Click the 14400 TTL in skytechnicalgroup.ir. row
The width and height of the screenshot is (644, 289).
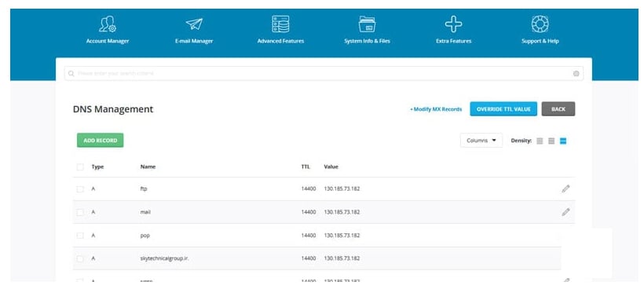[309, 258]
